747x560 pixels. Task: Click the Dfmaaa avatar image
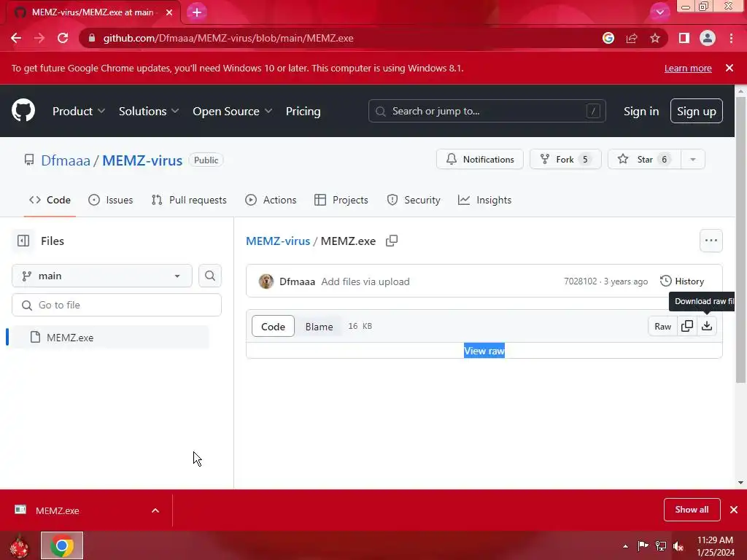(x=266, y=281)
